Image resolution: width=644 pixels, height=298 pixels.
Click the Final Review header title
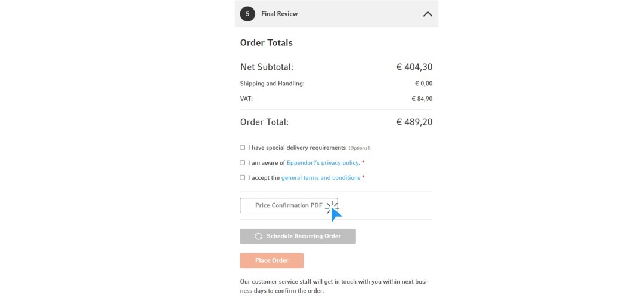click(x=279, y=14)
